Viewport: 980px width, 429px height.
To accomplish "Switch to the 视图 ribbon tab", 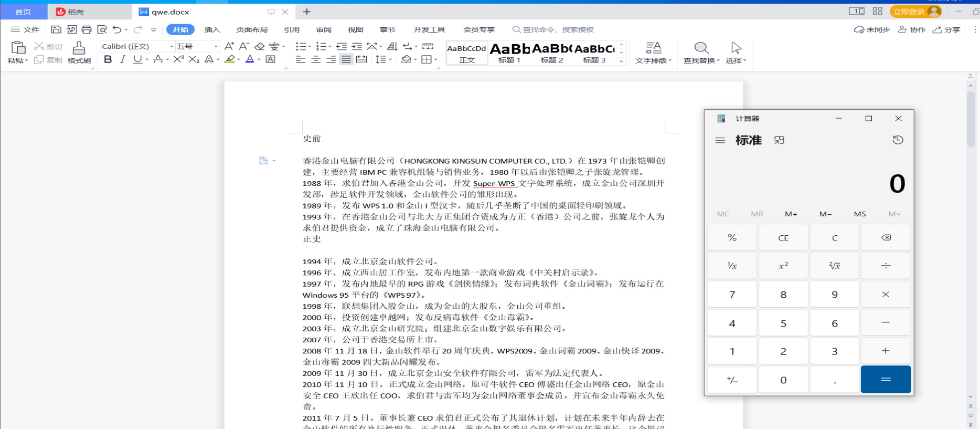I will pyautogui.click(x=355, y=29).
